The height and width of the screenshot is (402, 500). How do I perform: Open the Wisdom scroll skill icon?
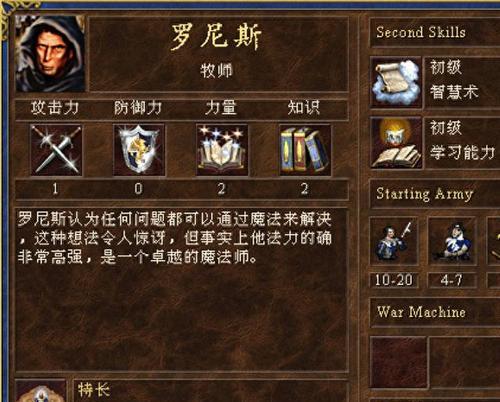(x=396, y=82)
